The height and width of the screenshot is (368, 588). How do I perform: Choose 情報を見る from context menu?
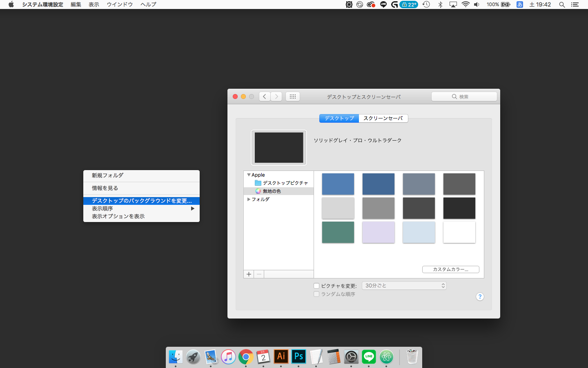105,188
